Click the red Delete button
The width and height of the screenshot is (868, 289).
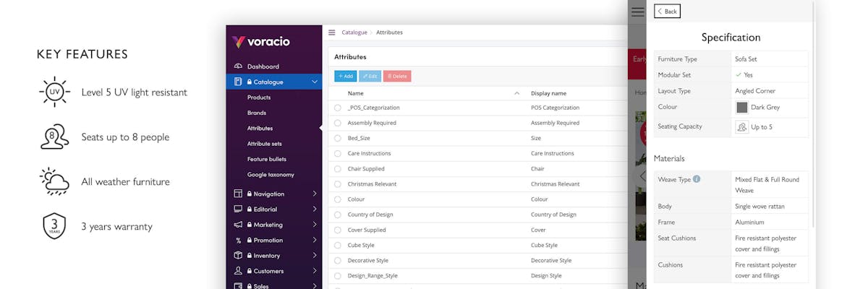(397, 76)
